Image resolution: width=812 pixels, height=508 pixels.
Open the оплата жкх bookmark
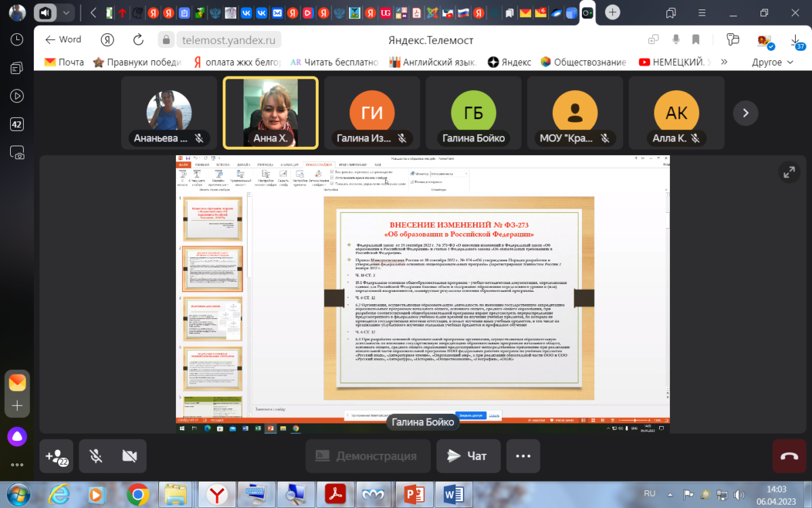[x=236, y=62]
